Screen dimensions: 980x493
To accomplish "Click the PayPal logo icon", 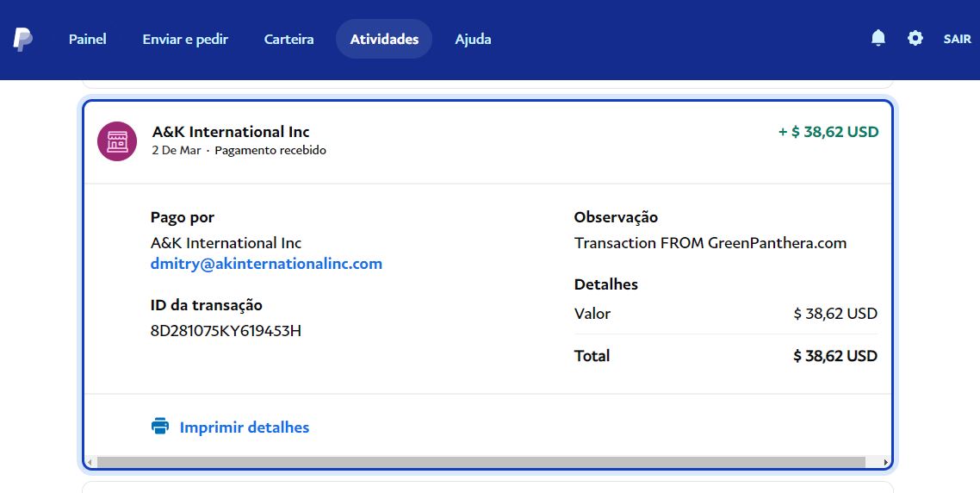I will coord(23,39).
